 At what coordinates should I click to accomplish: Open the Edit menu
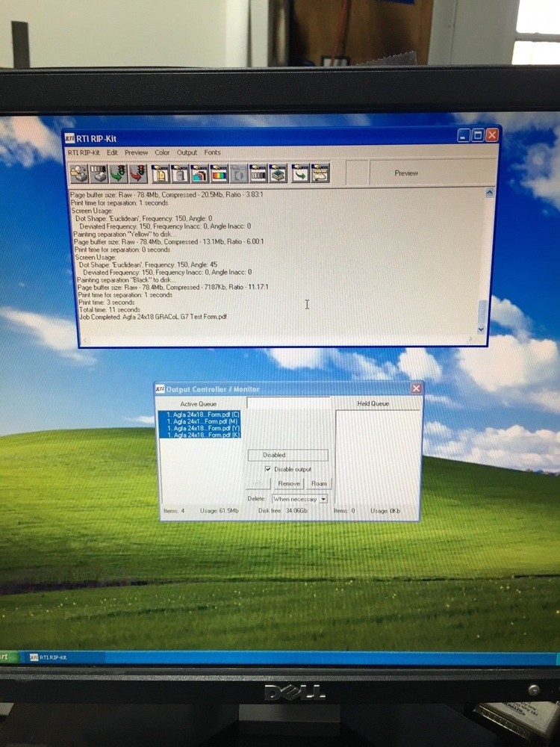point(113,152)
